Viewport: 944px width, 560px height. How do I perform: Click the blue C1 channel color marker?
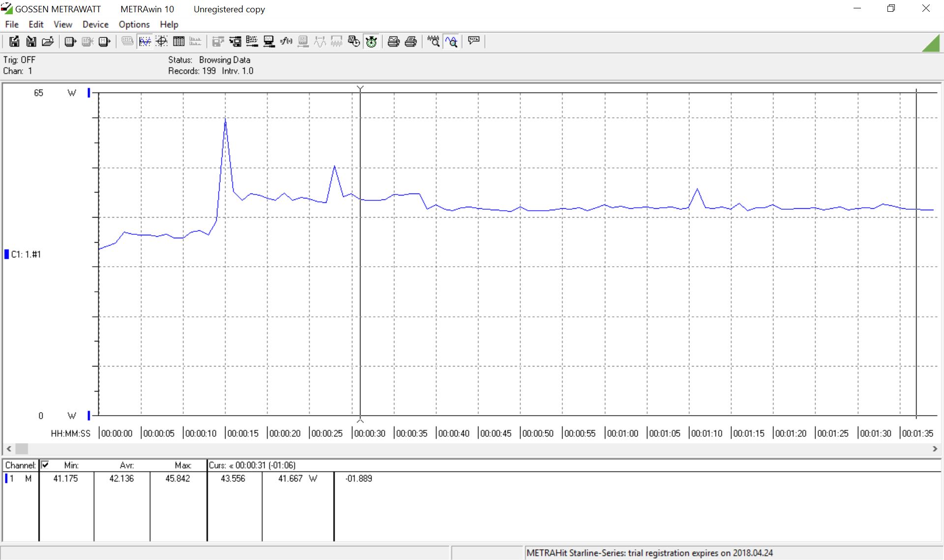[7, 254]
